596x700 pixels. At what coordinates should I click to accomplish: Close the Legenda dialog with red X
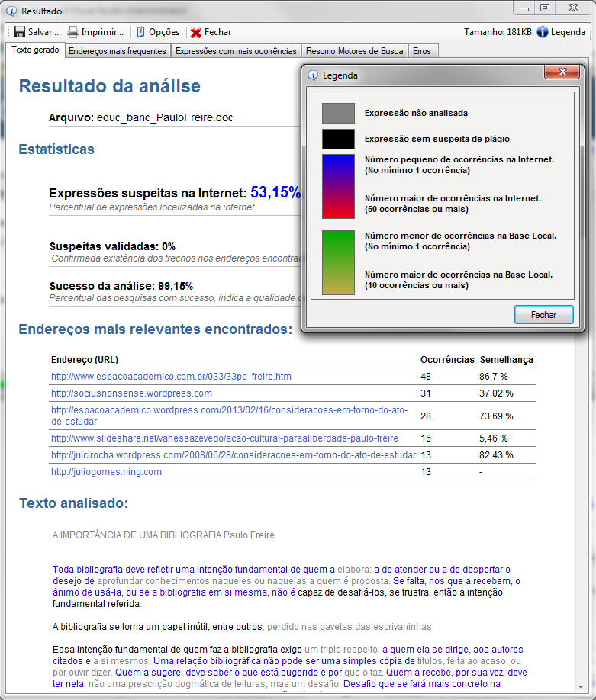563,72
